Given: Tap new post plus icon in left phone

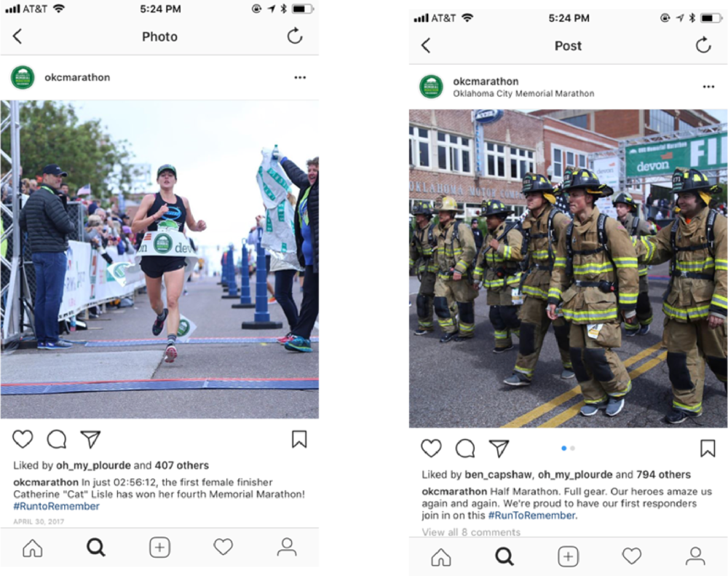Looking at the screenshot, I should tap(159, 547).
